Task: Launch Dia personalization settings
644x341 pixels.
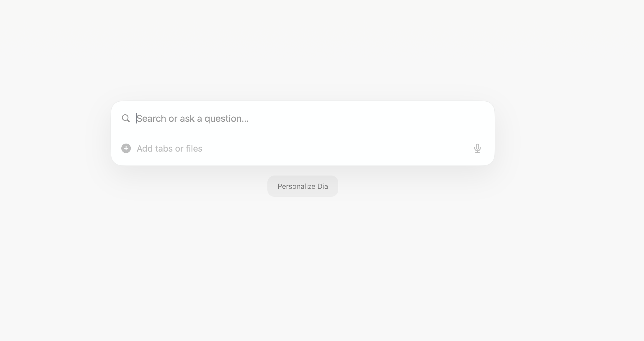Action: pyautogui.click(x=303, y=186)
